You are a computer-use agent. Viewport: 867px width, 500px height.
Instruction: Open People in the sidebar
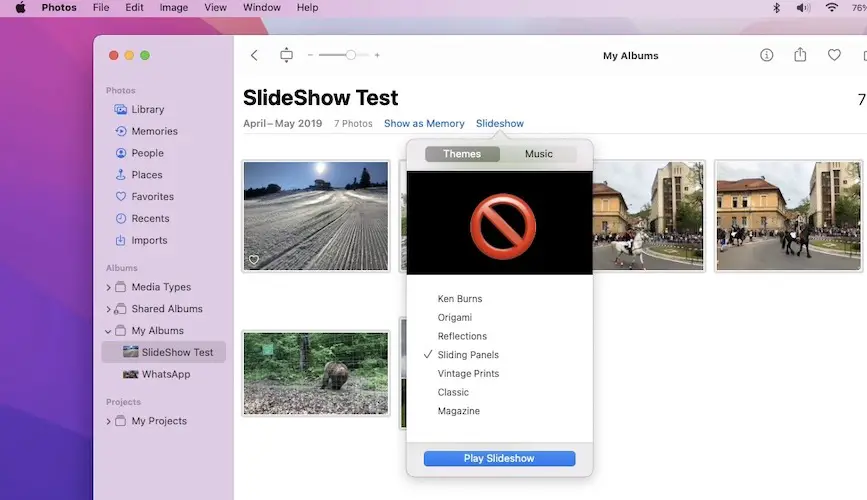pyautogui.click(x=147, y=153)
